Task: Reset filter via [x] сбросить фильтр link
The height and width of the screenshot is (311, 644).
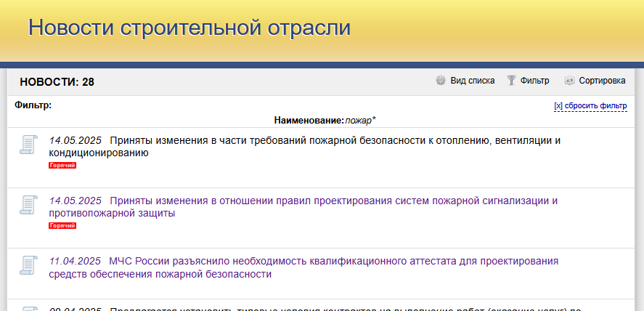Action: pyautogui.click(x=590, y=106)
